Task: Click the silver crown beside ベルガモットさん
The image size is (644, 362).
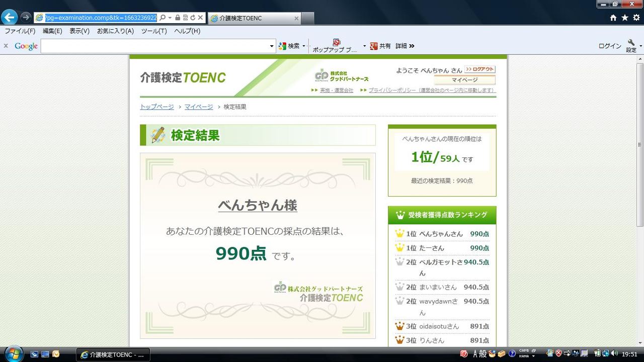Action: [400, 261]
